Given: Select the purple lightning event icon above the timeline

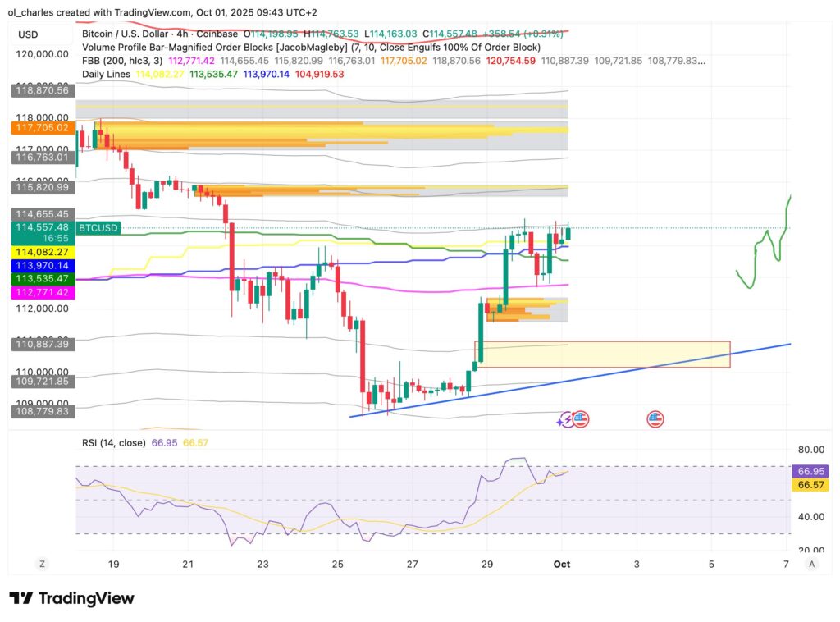Looking at the screenshot, I should 564,418.
